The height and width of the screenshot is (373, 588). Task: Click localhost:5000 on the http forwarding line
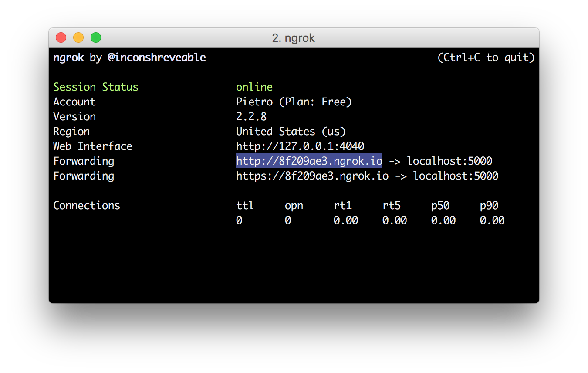(449, 161)
